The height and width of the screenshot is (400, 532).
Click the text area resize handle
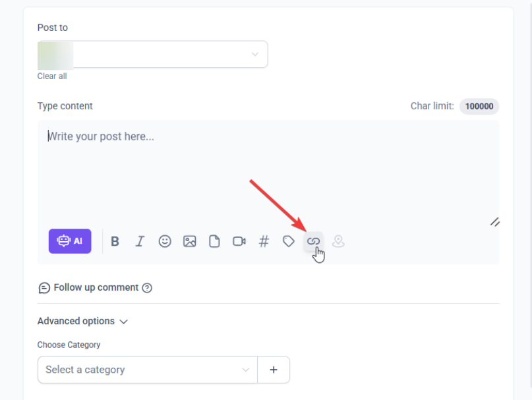click(x=494, y=222)
